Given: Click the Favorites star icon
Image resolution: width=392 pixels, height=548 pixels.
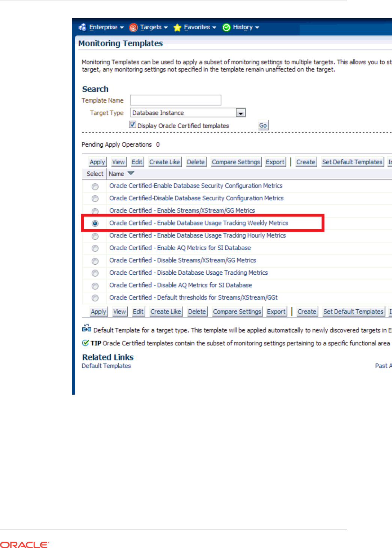Looking at the screenshot, I should (x=177, y=27).
